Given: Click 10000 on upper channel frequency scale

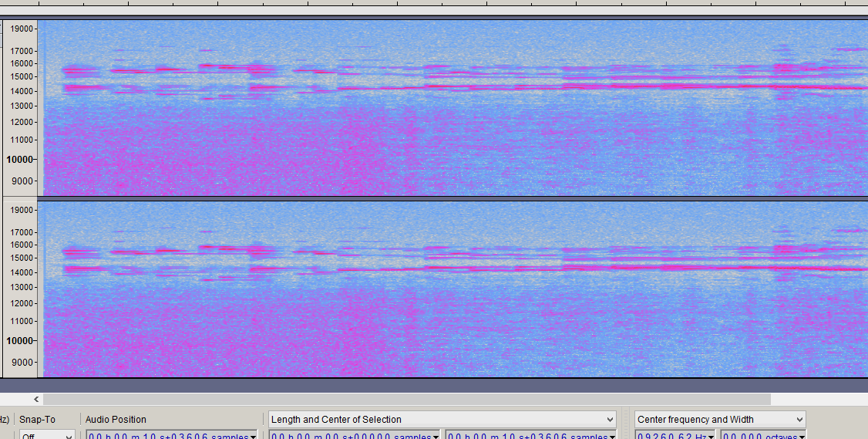Looking at the screenshot, I should click(x=20, y=160).
